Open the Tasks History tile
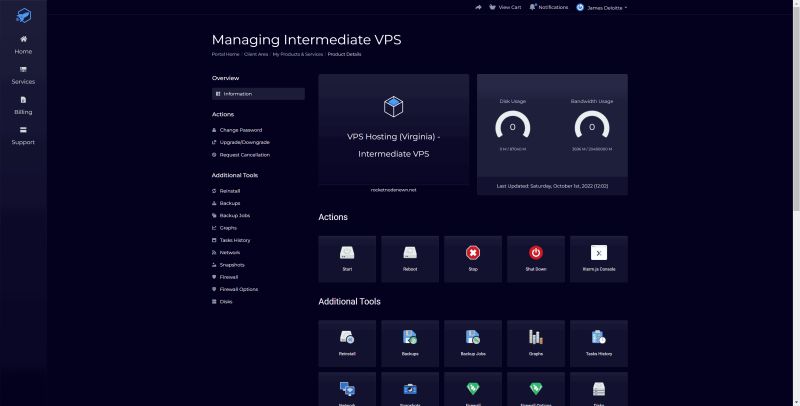Viewport: 800px width, 406px height. (599, 343)
